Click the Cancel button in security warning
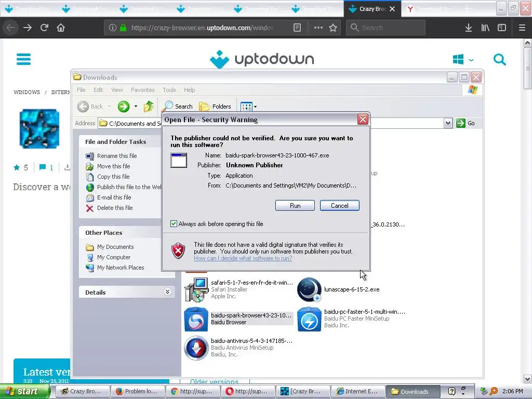This screenshot has width=532, height=399. click(339, 206)
